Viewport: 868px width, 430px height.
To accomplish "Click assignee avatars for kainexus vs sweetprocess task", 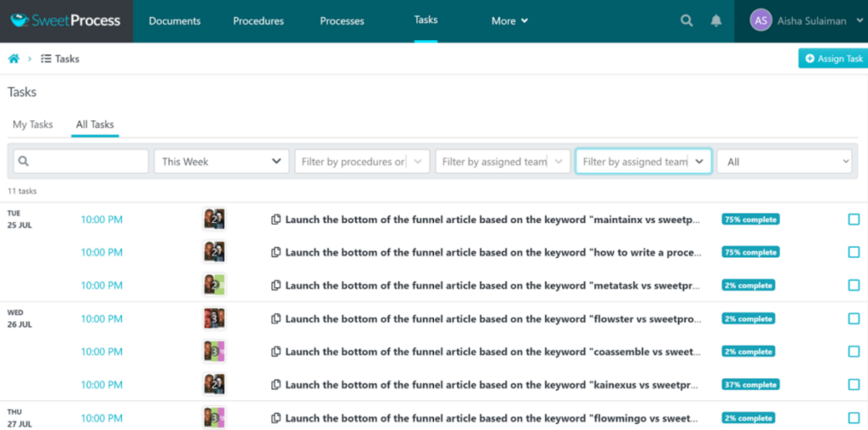I will [214, 384].
